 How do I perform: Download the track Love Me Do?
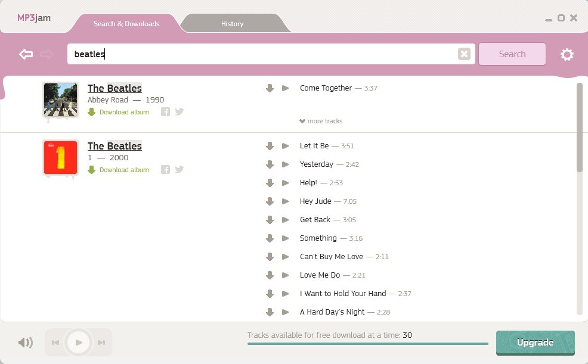click(x=270, y=275)
